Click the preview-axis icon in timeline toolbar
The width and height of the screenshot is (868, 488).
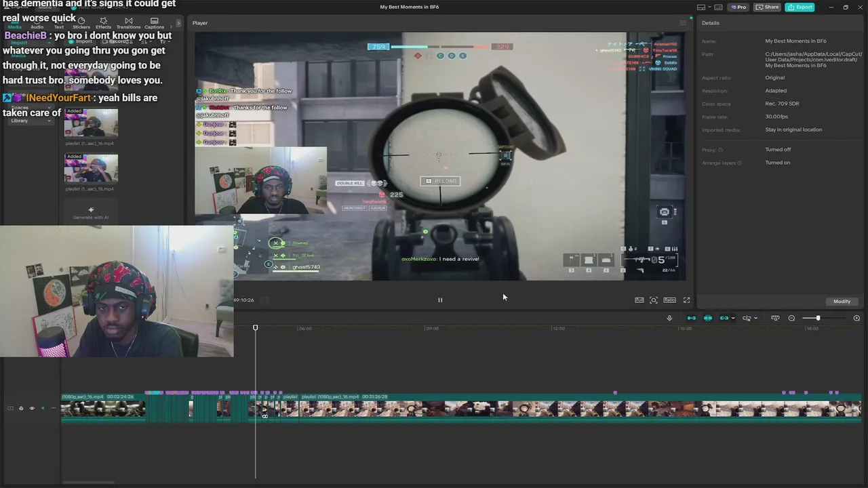(x=775, y=318)
